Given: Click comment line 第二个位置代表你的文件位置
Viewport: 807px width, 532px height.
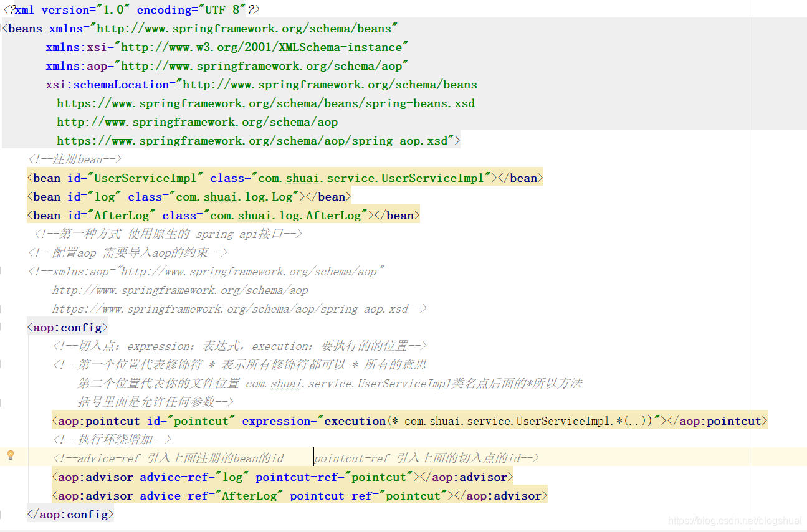Looking at the screenshot, I should coord(330,384).
